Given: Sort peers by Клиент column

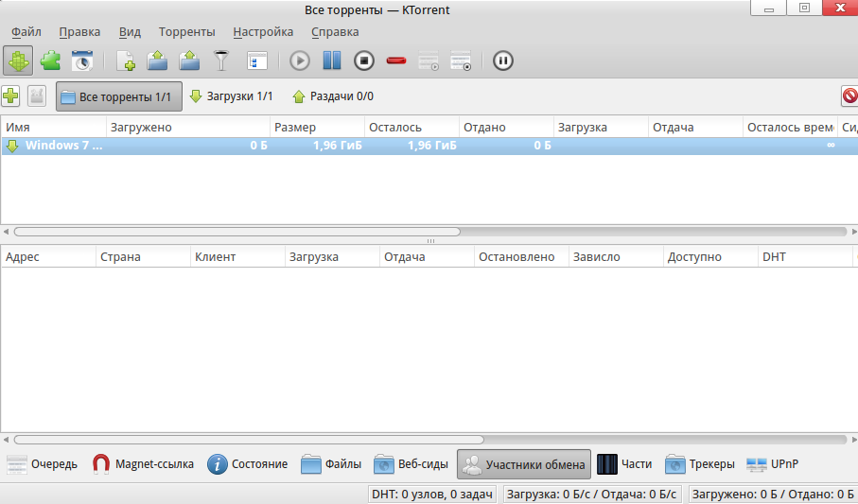Looking at the screenshot, I should pyautogui.click(x=238, y=256).
